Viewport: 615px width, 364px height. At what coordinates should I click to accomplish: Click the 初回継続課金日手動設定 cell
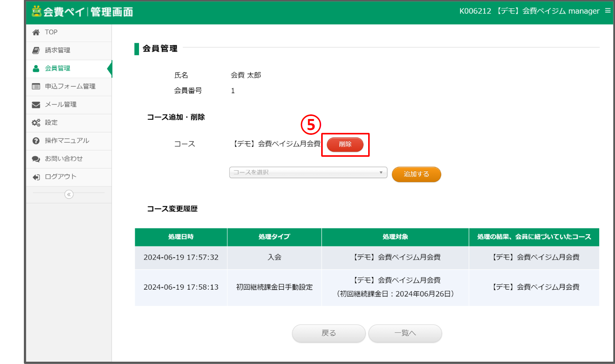pos(274,287)
